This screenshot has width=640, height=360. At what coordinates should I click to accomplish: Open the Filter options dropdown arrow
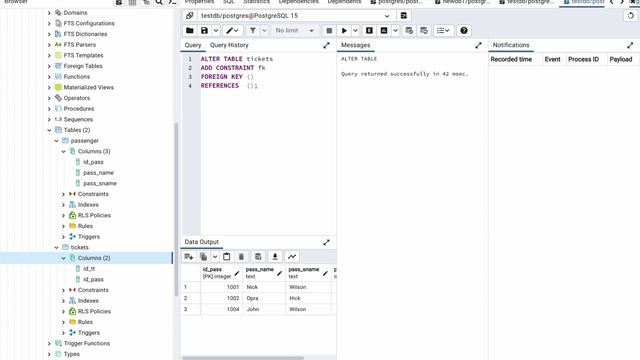[264, 31]
